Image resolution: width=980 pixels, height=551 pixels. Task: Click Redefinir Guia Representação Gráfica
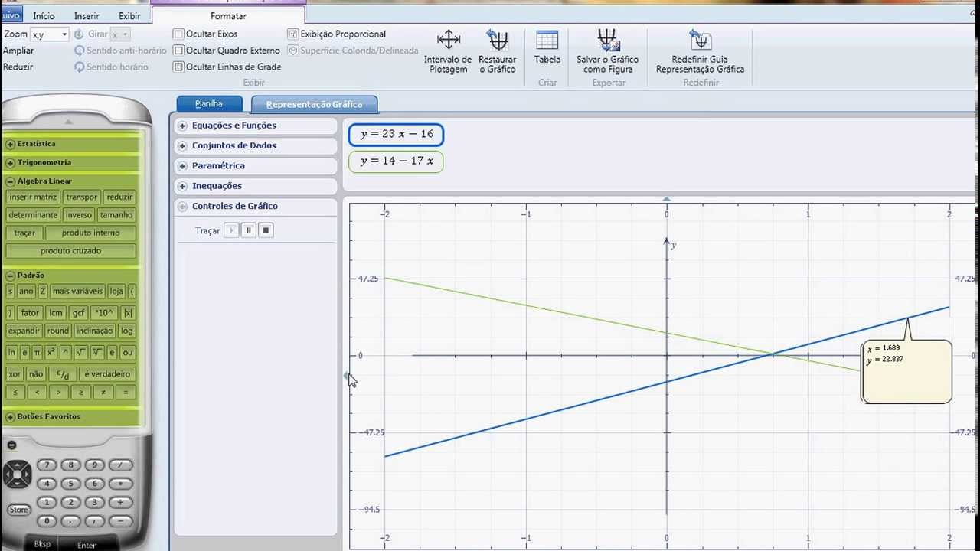click(700, 52)
